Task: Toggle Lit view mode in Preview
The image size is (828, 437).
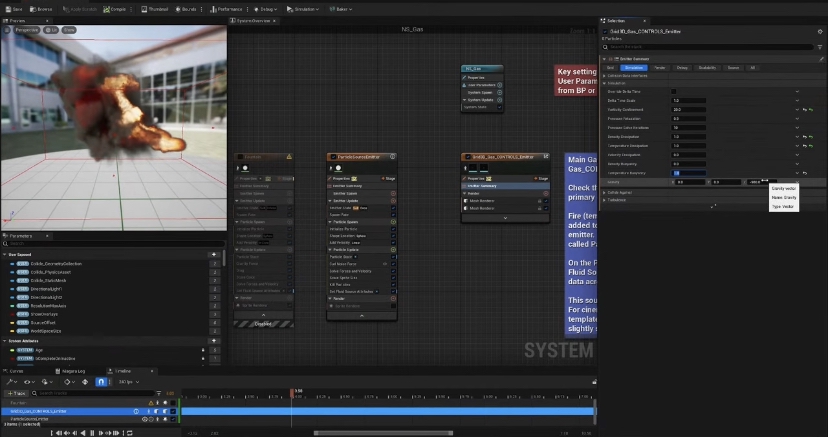Action: pos(51,30)
